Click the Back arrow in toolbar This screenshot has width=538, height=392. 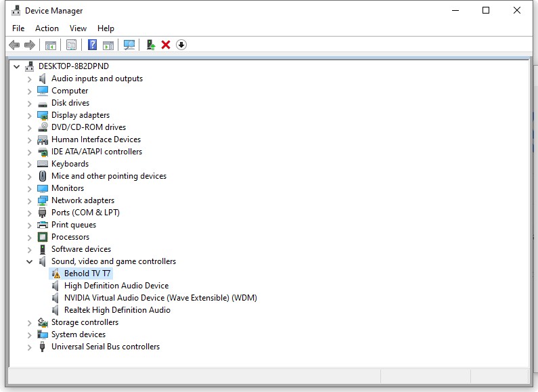click(x=14, y=45)
